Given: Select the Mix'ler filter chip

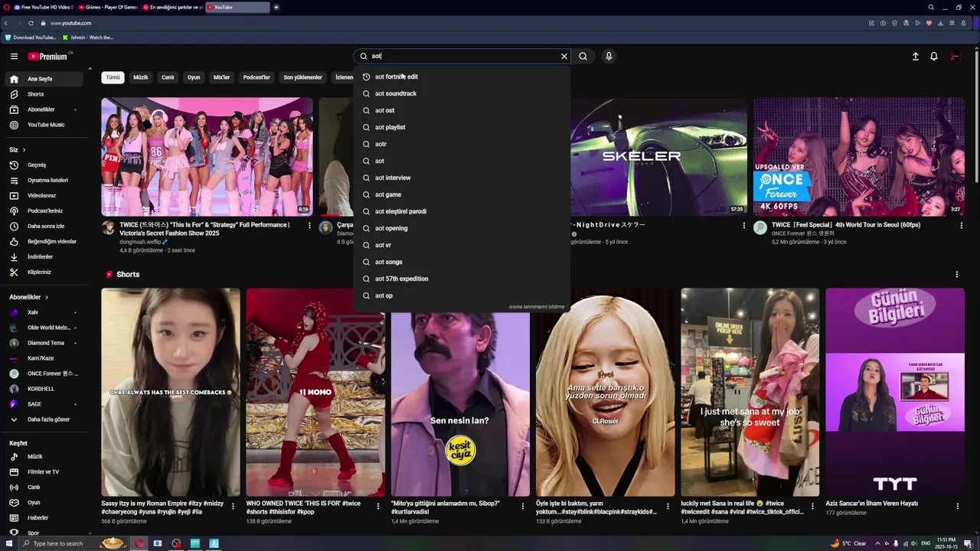Looking at the screenshot, I should [221, 77].
